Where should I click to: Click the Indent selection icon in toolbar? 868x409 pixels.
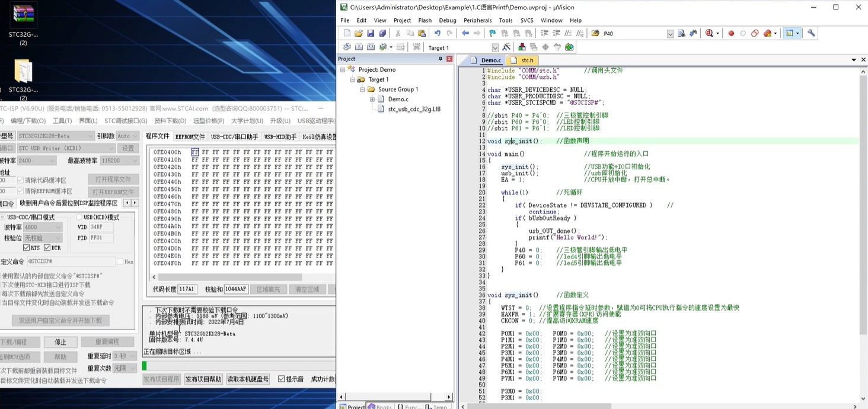coord(544,33)
